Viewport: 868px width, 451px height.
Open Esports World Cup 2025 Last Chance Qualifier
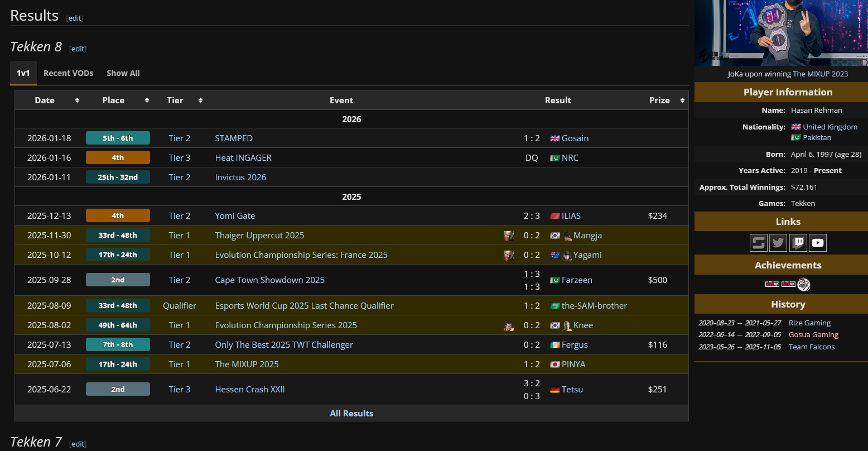[304, 306]
